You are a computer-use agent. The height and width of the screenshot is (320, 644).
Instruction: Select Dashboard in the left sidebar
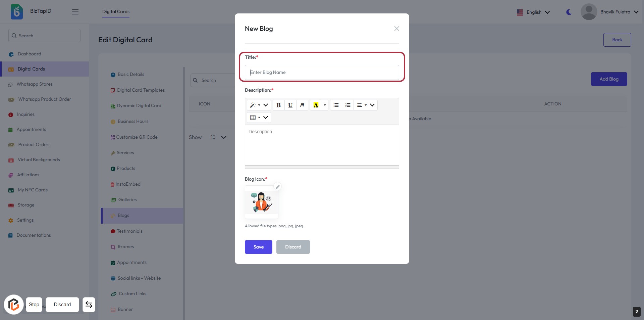click(x=29, y=54)
